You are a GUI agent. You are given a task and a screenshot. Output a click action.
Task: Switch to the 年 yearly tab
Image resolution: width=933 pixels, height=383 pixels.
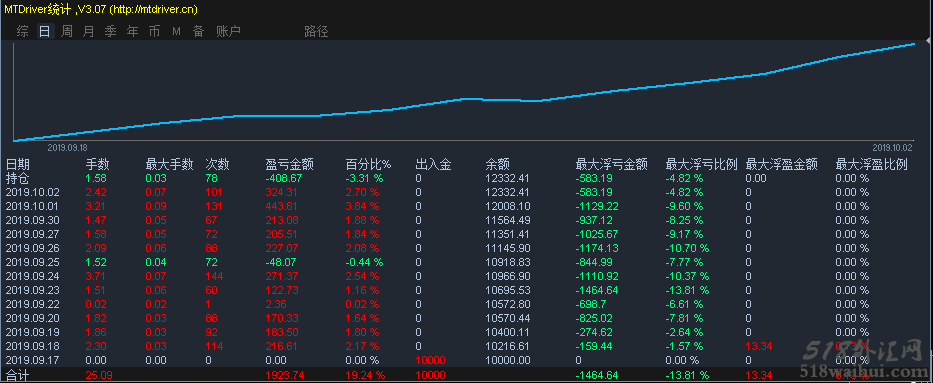[133, 32]
